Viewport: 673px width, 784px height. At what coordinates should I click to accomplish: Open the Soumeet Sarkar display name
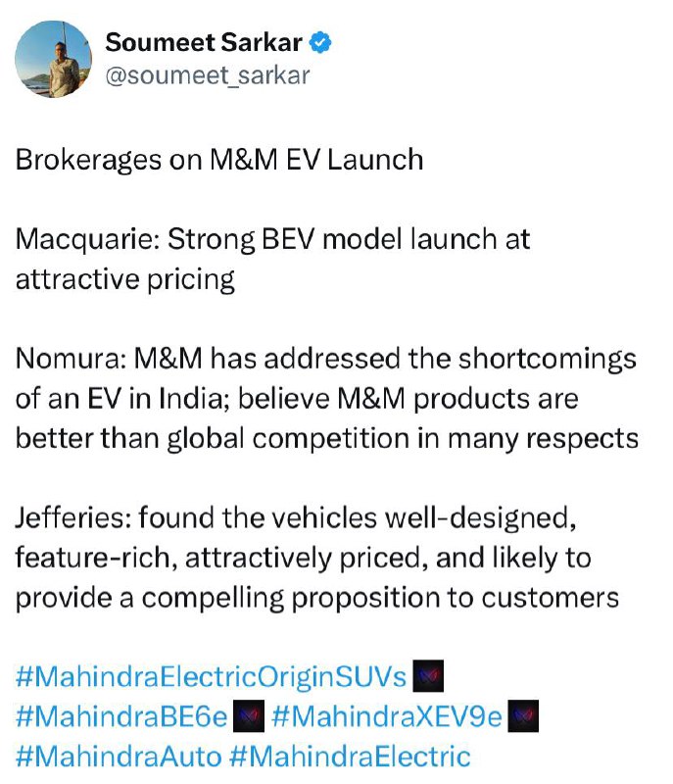pos(204,42)
